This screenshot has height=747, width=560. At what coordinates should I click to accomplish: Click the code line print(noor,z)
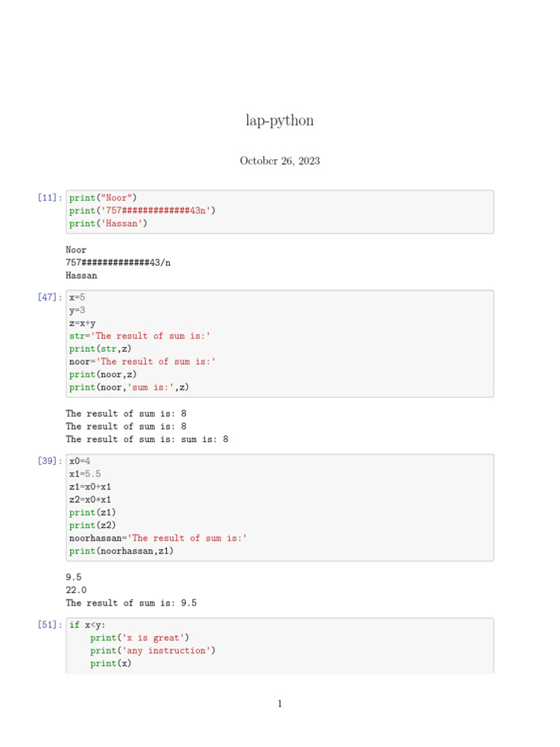[x=103, y=374]
